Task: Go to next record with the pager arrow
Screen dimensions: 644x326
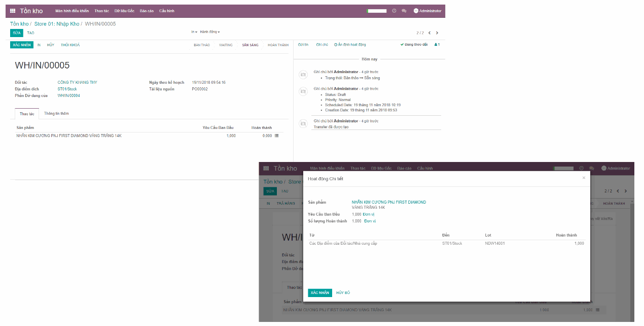Action: coord(437,31)
